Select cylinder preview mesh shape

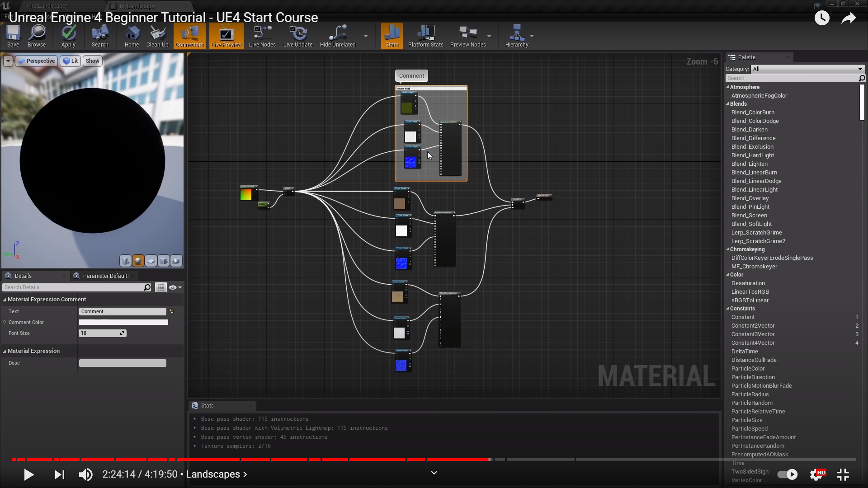click(x=126, y=261)
